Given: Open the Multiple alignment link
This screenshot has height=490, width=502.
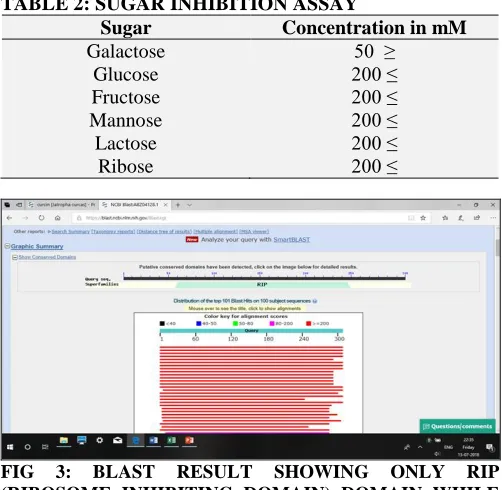Looking at the screenshot, I should coord(216,231).
